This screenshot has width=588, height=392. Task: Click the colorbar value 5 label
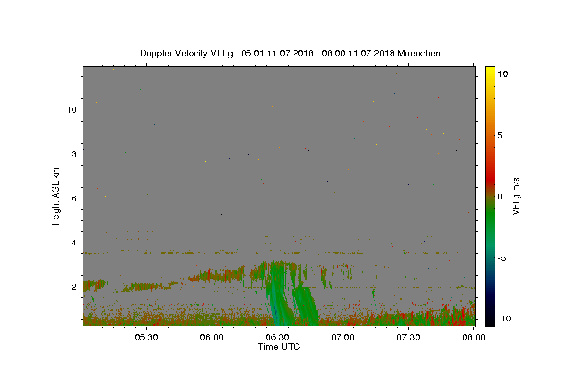click(500, 135)
